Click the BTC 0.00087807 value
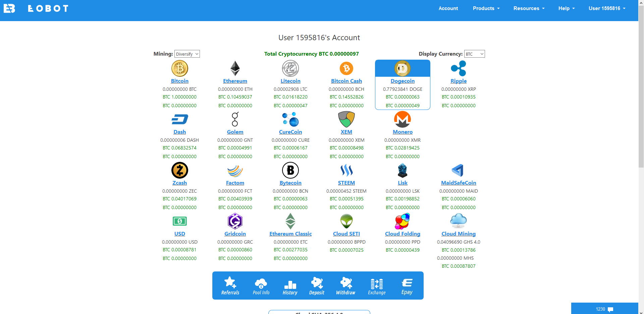This screenshot has height=314, width=644. (459, 266)
